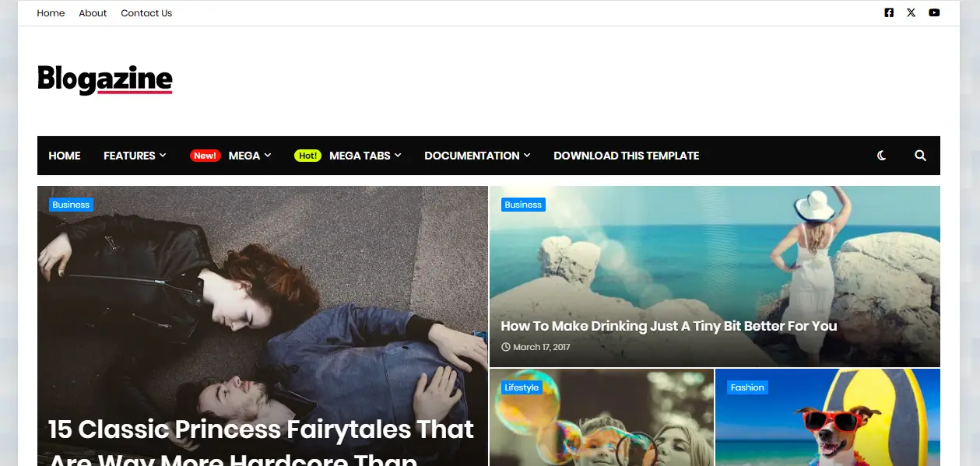
Task: Expand the FEATURES dropdown menu
Action: pyautogui.click(x=135, y=156)
